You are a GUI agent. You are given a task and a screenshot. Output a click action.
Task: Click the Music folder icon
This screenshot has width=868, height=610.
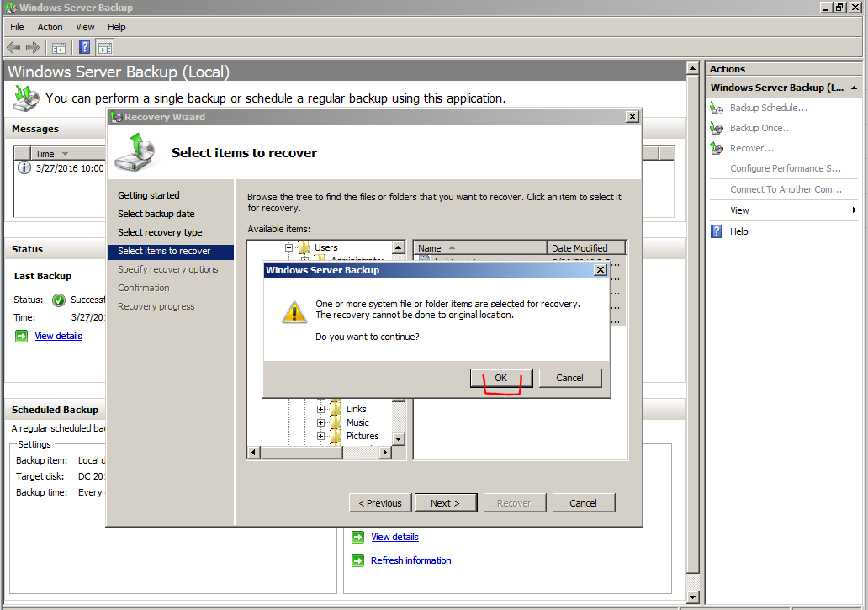[x=336, y=423]
